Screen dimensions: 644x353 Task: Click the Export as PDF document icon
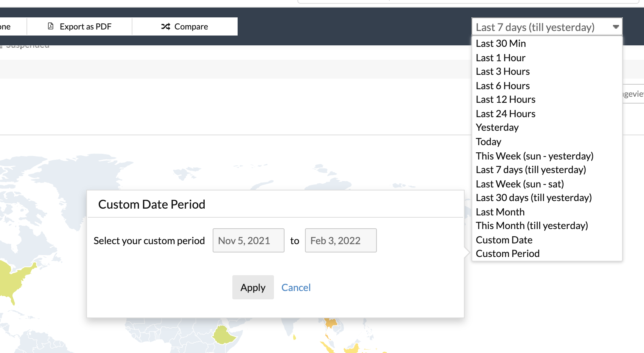(51, 26)
